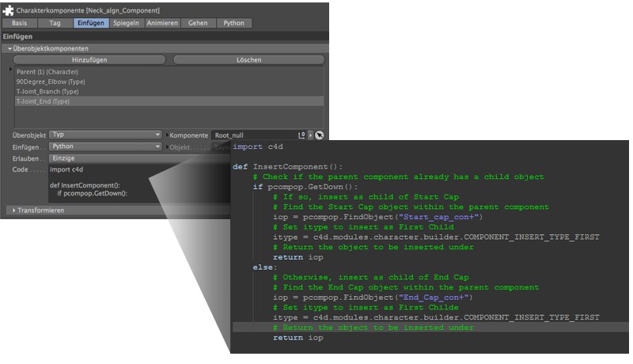Expand the Objekt field triangle
Image resolution: width=633 pixels, height=364 pixels.
point(167,147)
